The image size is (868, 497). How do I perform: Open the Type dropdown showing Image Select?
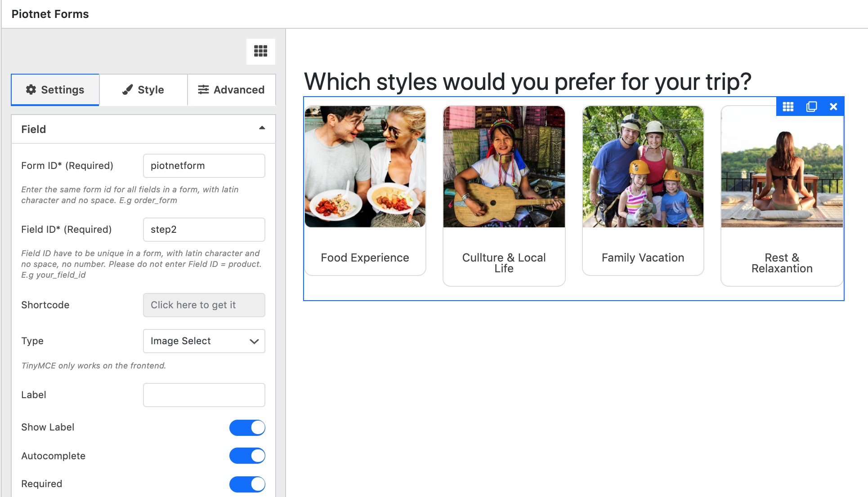pos(204,341)
